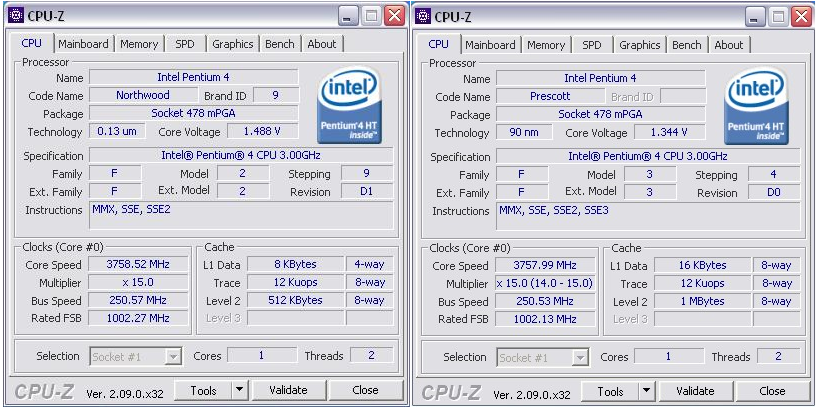Close the left CPU-Z window with X
816x407 pixels.
pyautogui.click(x=394, y=16)
